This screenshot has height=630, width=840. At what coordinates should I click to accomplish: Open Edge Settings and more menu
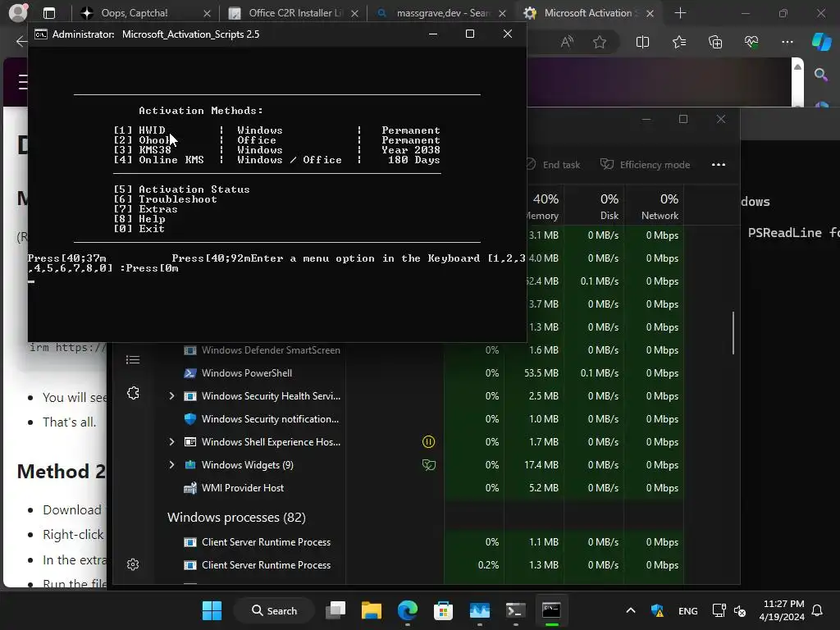point(787,42)
